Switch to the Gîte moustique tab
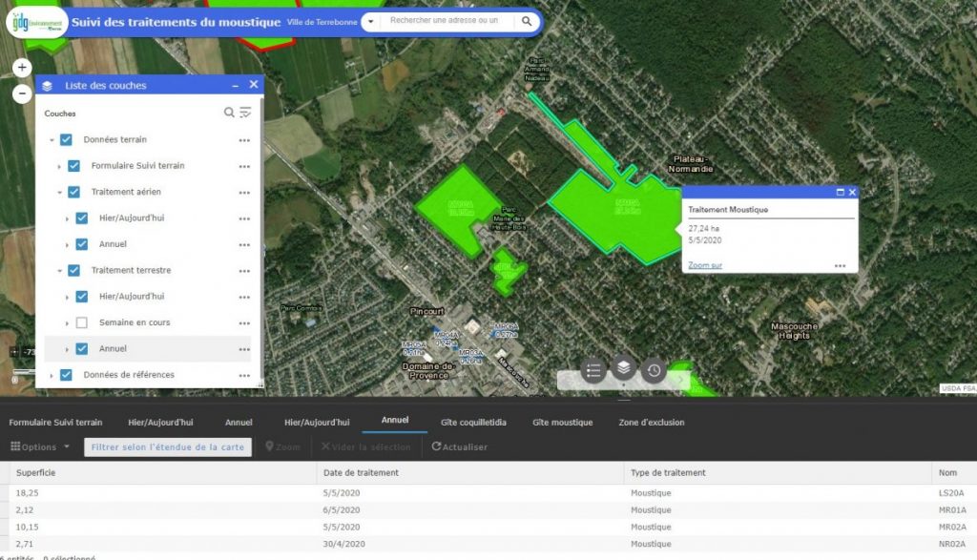This screenshot has height=560, width=977. pos(562,422)
